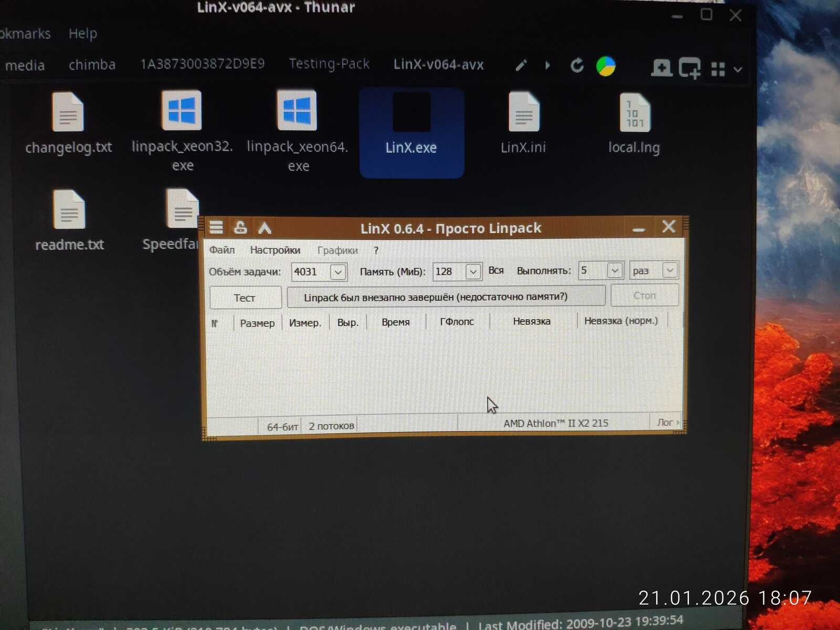Go to the Testing-Pack path segment

329,64
